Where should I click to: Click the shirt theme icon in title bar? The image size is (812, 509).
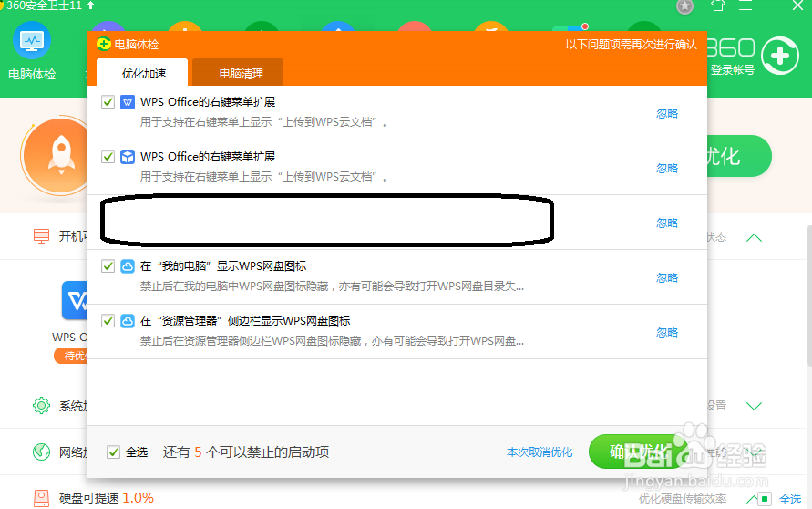pyautogui.click(x=718, y=5)
